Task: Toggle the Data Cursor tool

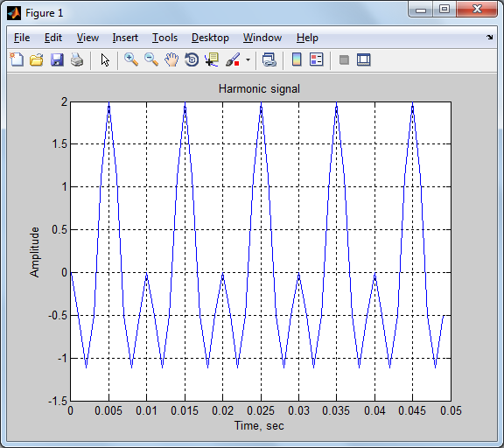Action: coord(212,59)
